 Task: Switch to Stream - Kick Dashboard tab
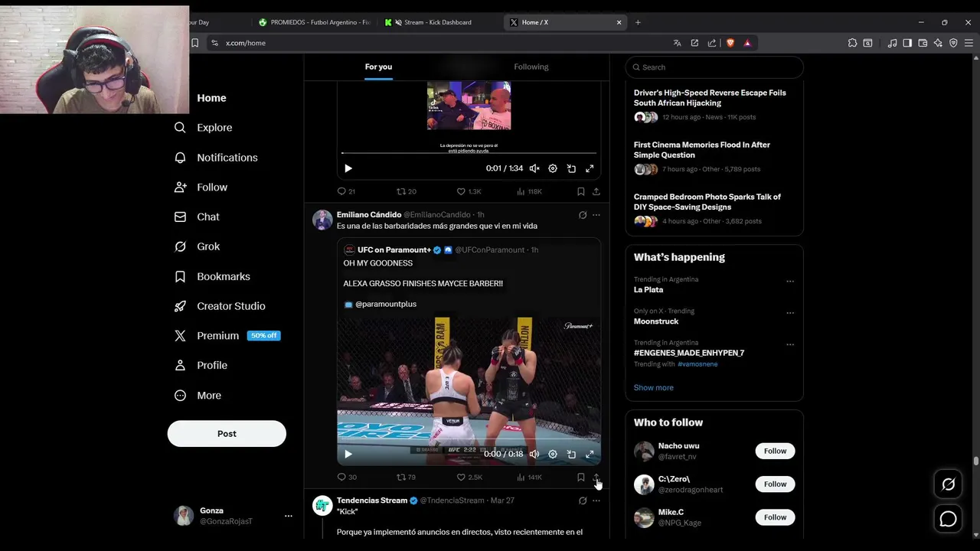[x=439, y=22]
